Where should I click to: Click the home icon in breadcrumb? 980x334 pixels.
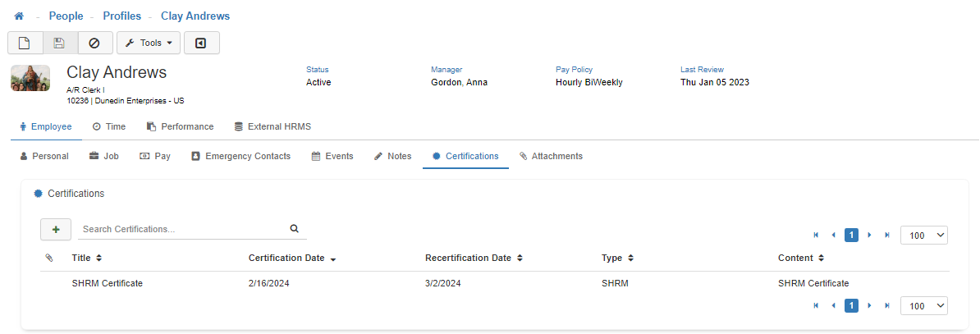click(x=19, y=16)
